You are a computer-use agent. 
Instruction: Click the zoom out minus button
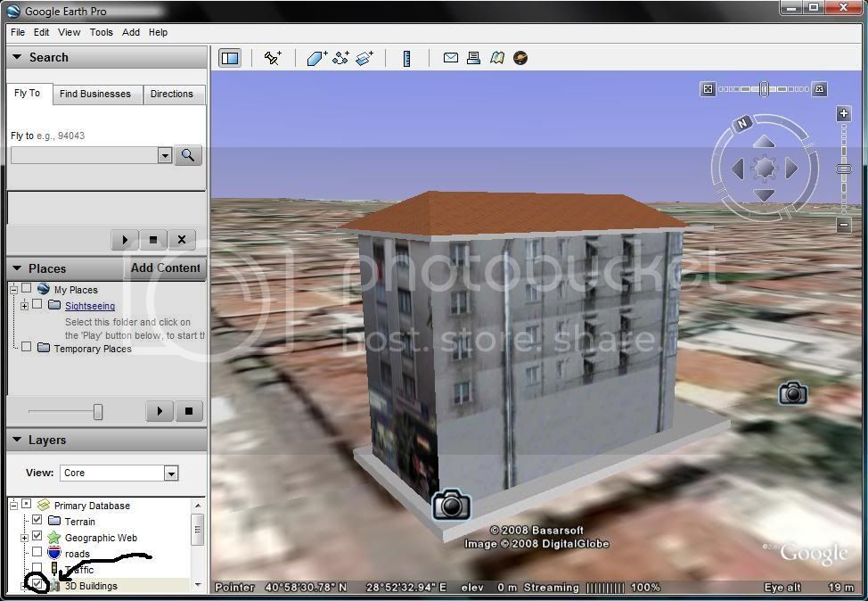843,225
